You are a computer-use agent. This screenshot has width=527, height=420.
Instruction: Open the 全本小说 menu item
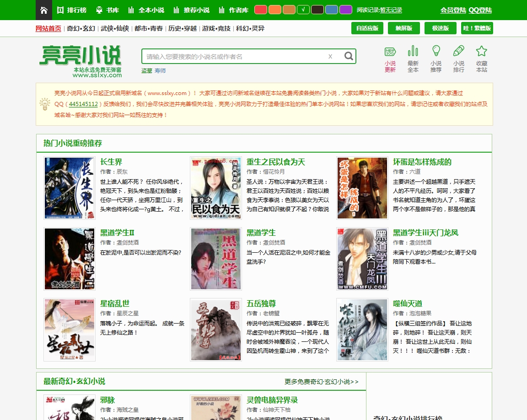(x=146, y=10)
